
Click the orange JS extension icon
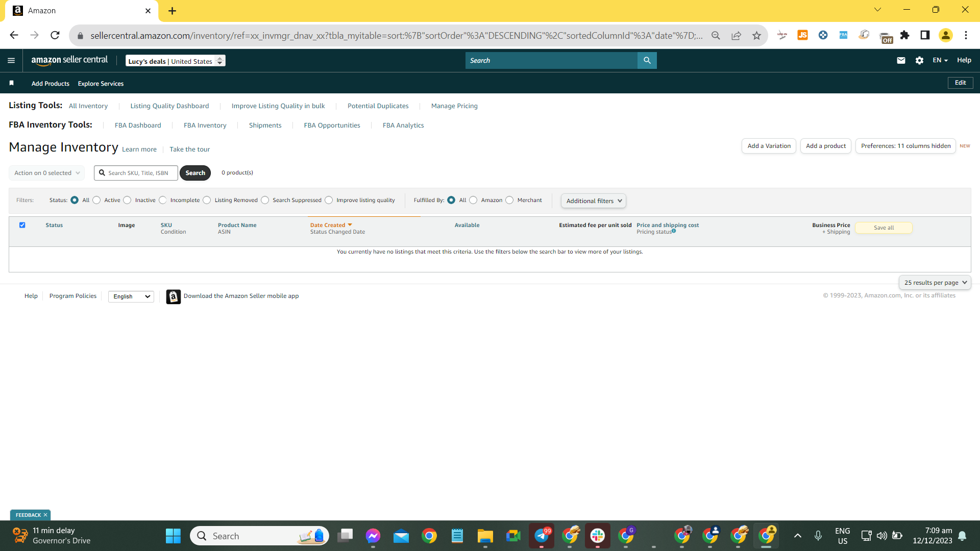pos(802,35)
